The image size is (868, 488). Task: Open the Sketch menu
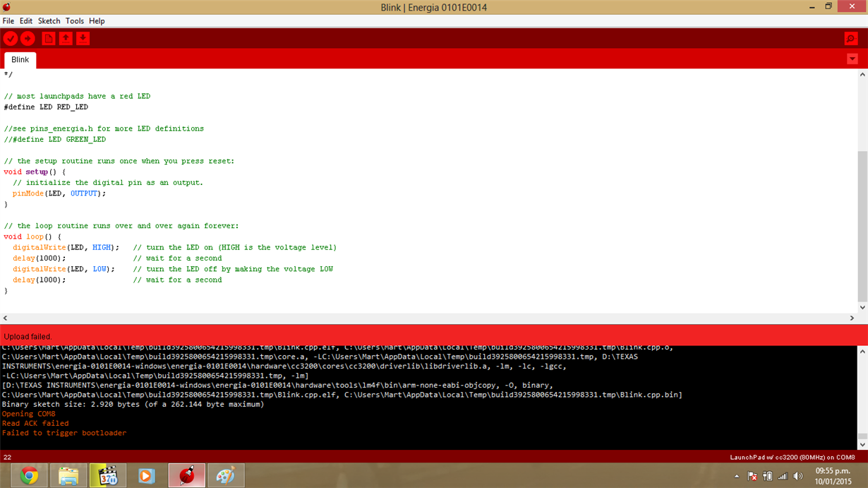pos(49,21)
